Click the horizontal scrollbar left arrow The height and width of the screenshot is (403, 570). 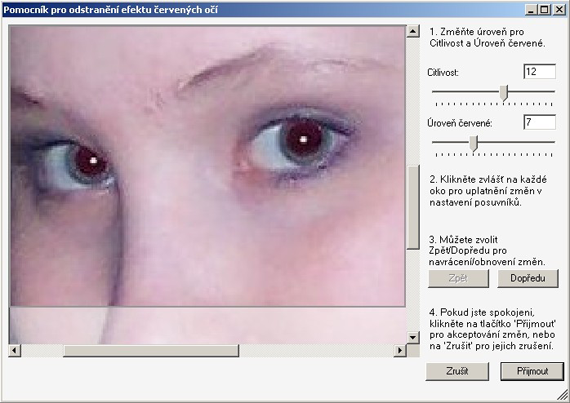coord(15,351)
